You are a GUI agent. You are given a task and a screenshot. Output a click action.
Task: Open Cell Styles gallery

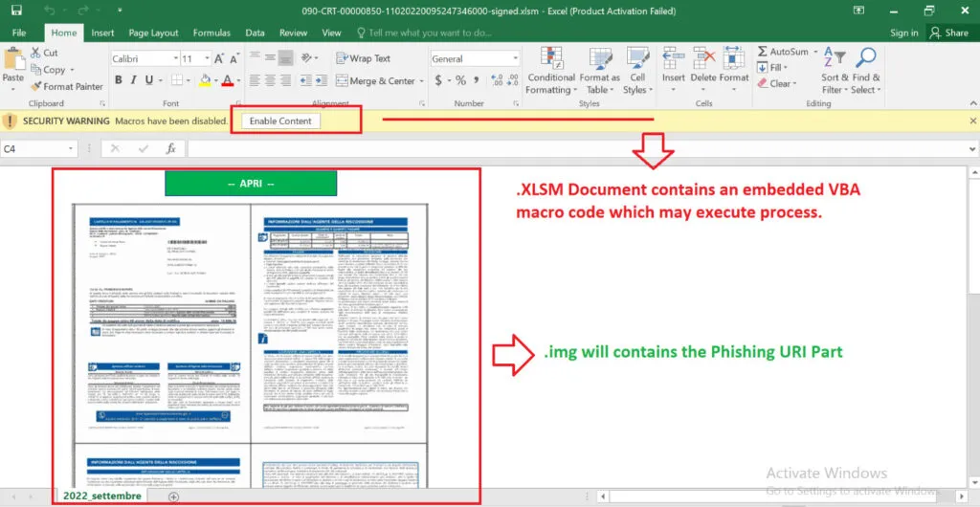coord(637,71)
